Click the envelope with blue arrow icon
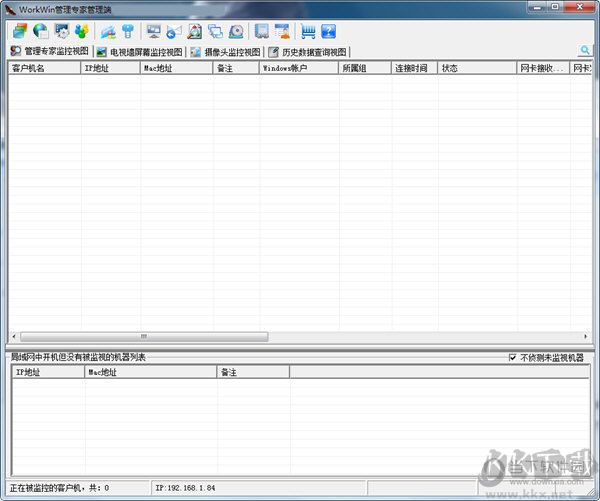The image size is (600, 501). (174, 31)
